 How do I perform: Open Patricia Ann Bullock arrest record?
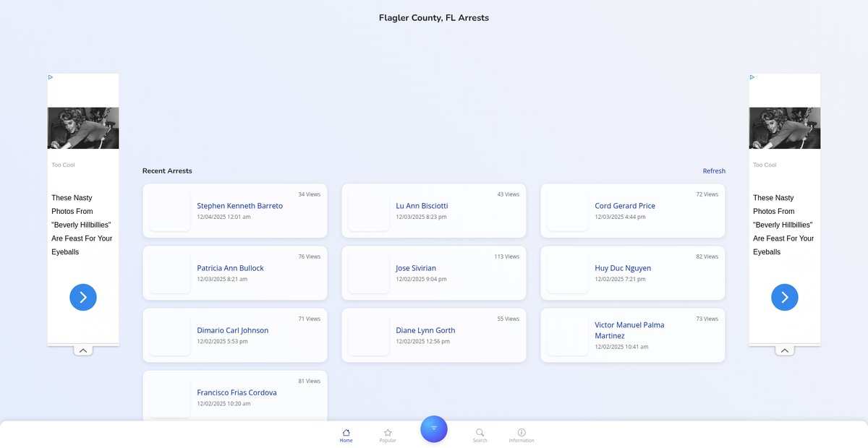click(x=235, y=273)
